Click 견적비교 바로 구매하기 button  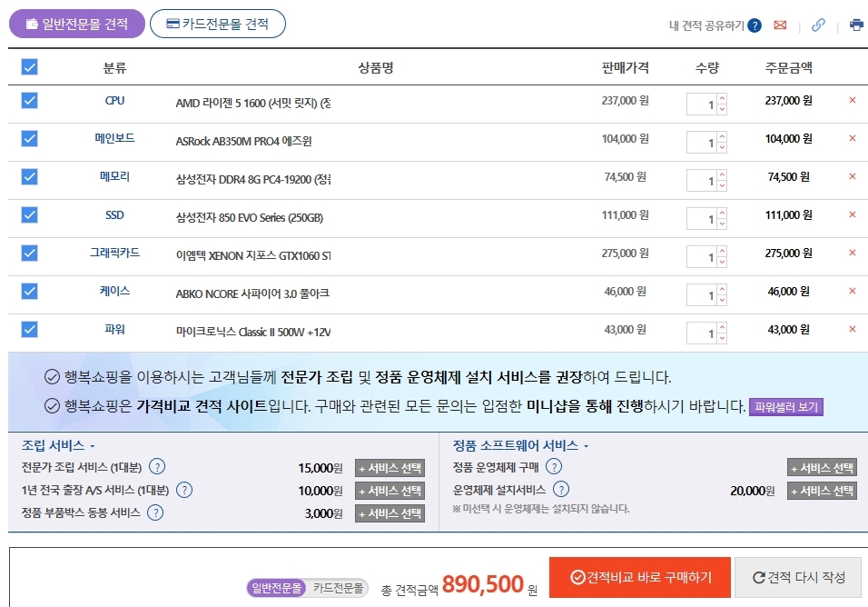pyautogui.click(x=640, y=578)
